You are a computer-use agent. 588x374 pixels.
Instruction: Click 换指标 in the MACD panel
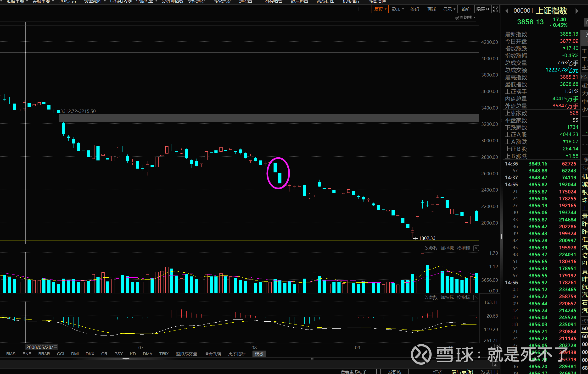[x=463, y=297]
